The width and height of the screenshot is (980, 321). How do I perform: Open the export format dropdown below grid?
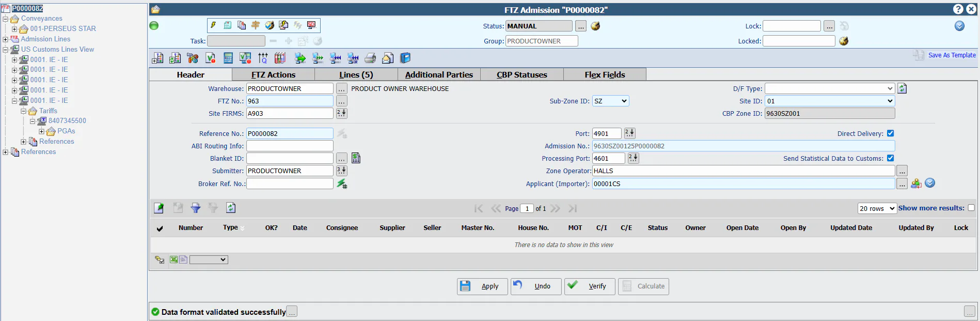pyautogui.click(x=209, y=259)
